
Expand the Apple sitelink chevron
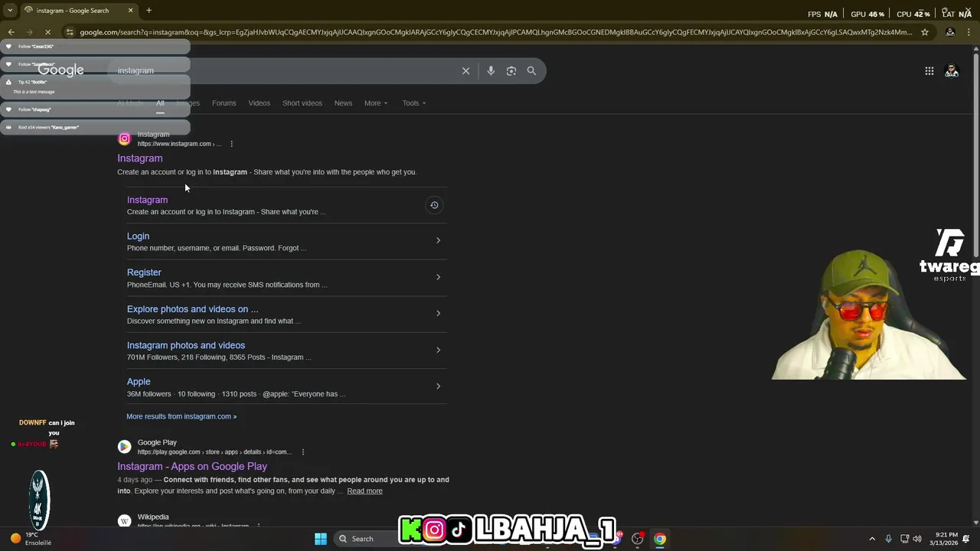click(438, 386)
